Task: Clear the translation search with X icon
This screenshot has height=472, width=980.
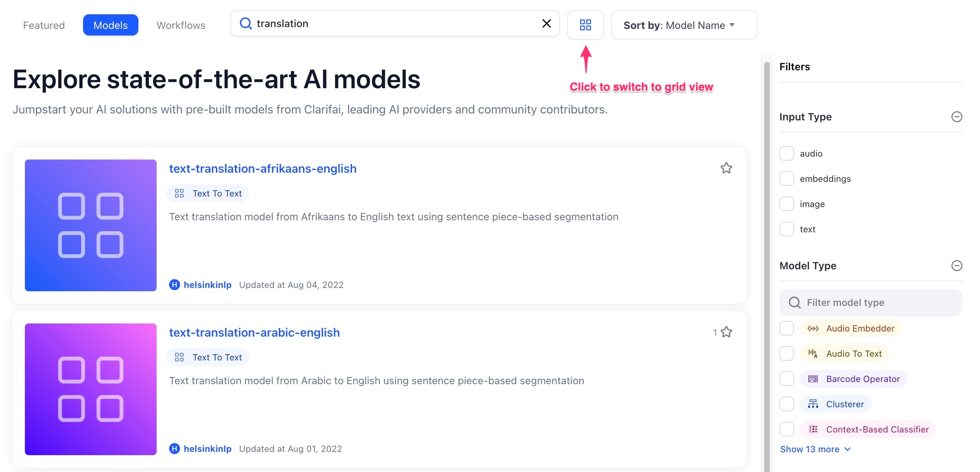Action: tap(546, 23)
